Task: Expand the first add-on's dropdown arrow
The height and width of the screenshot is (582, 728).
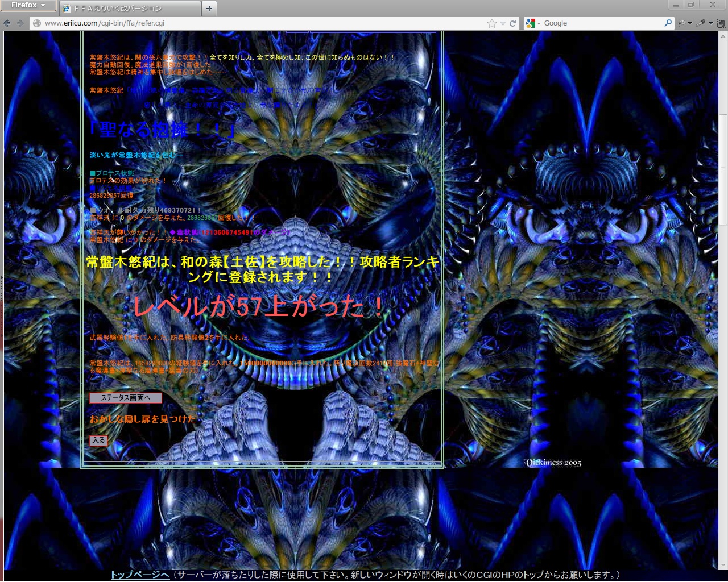Action: (x=690, y=23)
